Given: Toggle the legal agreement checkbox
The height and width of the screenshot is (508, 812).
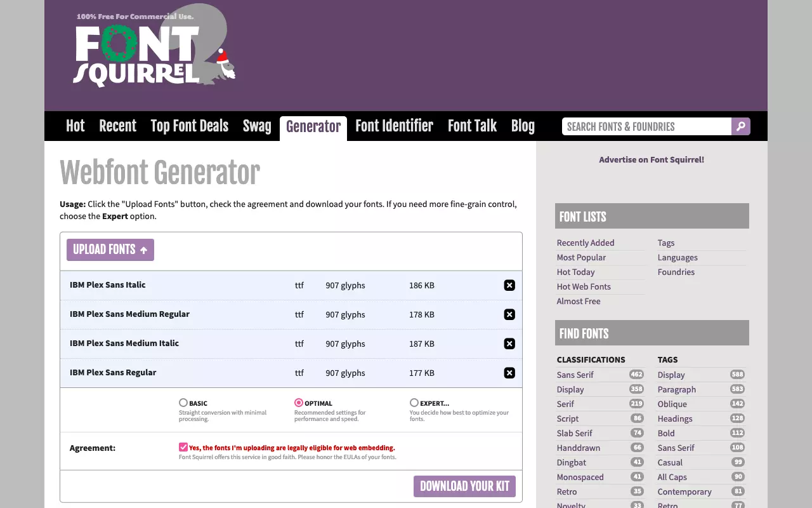Looking at the screenshot, I should (x=183, y=447).
